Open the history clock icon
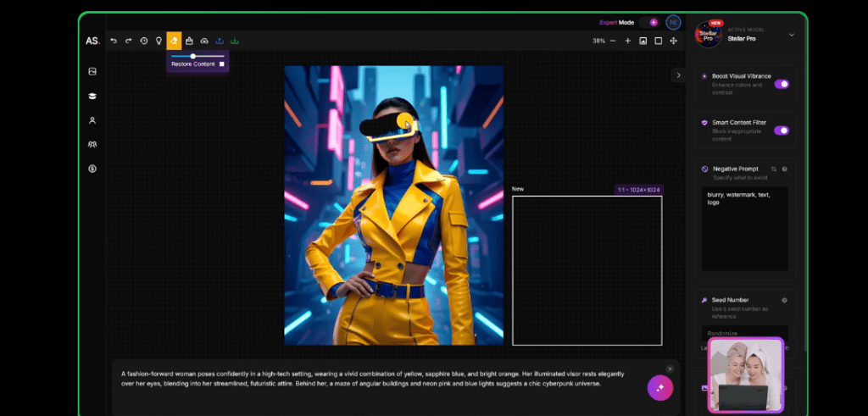 tap(144, 41)
